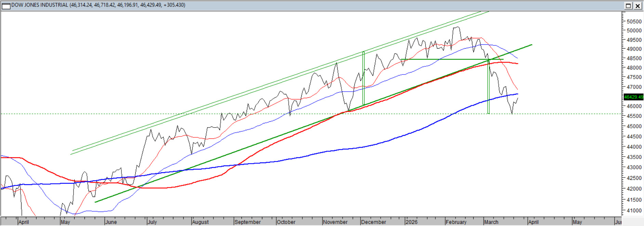Select the 2026 year marker on the time axis
The image size is (644, 226).
click(x=411, y=222)
